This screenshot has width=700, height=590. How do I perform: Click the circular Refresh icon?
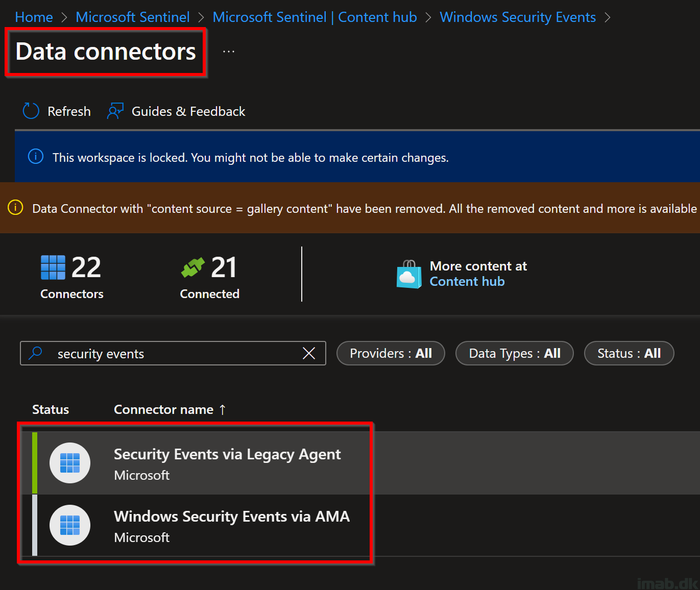click(x=31, y=111)
